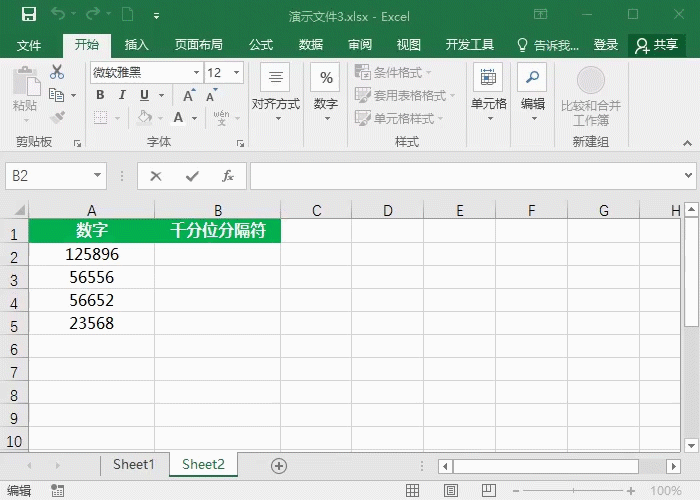Click 套用表格格式 button
This screenshot has width=700, height=500.
[x=404, y=95]
